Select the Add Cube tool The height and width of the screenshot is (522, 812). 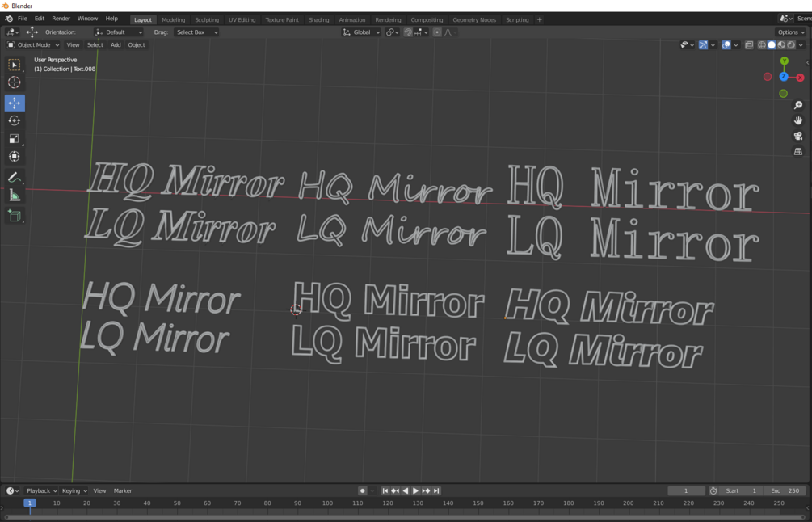(15, 216)
